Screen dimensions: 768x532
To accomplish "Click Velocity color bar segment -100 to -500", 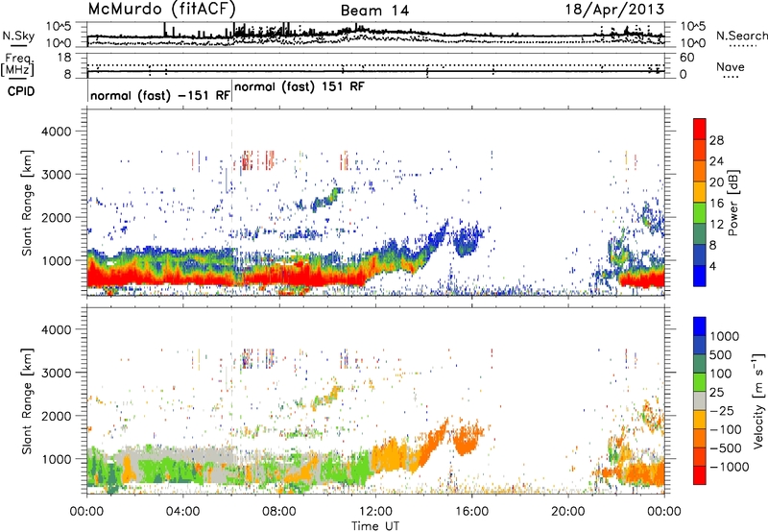I will click(x=700, y=439).
